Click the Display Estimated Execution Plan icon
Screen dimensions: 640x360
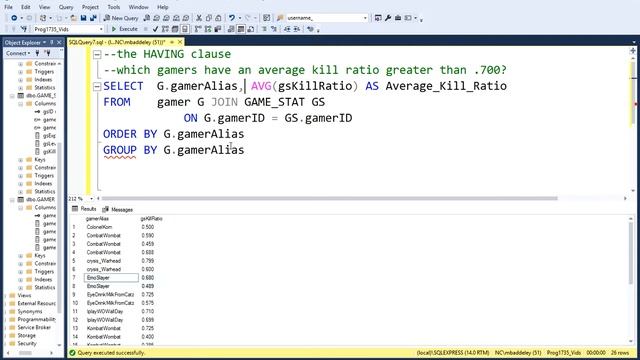165,29
